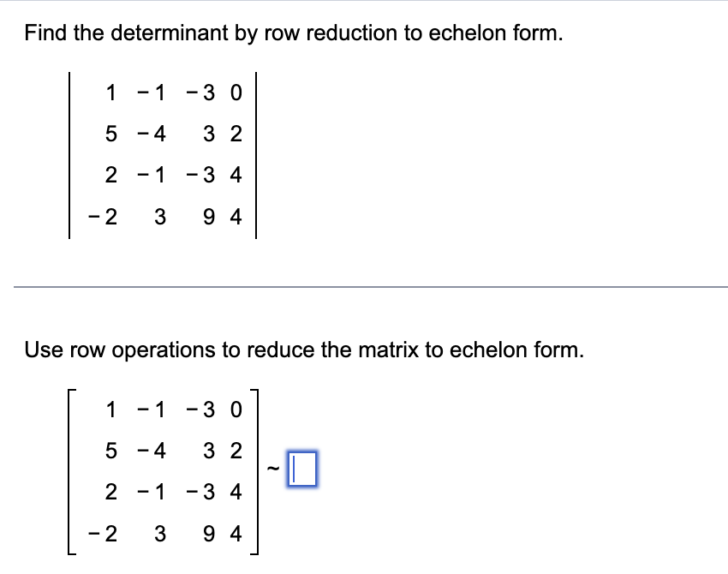The height and width of the screenshot is (574, 728).
Task: Click the right bracket of the lower matrix
Action: pyautogui.click(x=256, y=469)
